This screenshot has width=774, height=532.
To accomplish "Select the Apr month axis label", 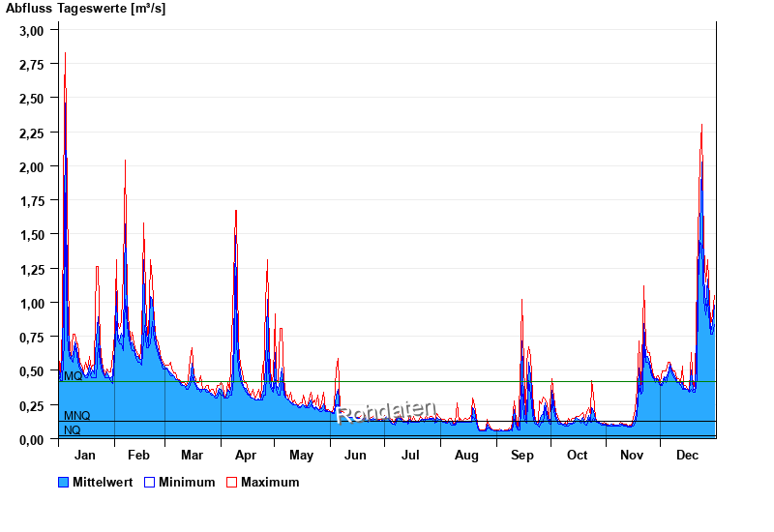I will pyautogui.click(x=246, y=455).
